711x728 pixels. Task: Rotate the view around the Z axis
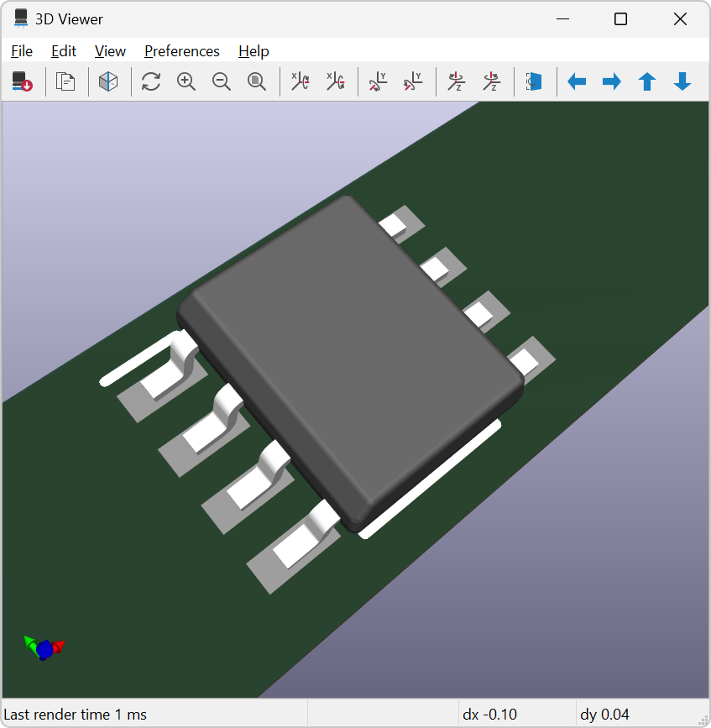click(456, 81)
